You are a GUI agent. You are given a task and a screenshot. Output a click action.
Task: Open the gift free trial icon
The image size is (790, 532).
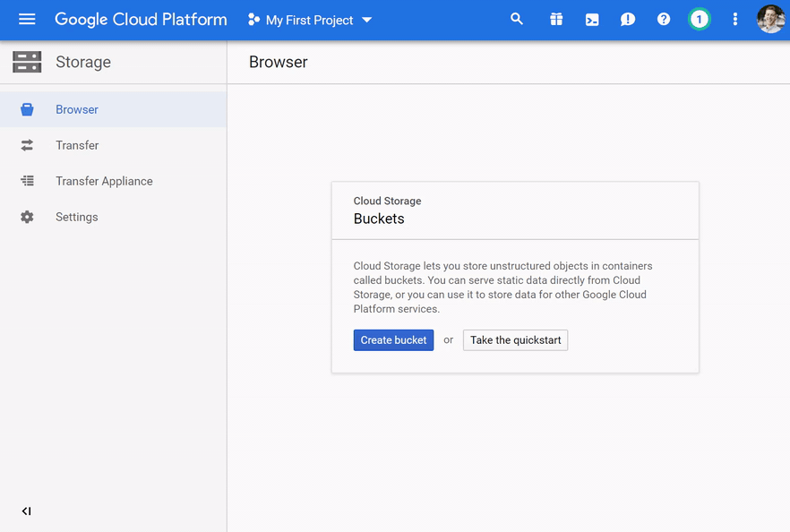(x=556, y=20)
